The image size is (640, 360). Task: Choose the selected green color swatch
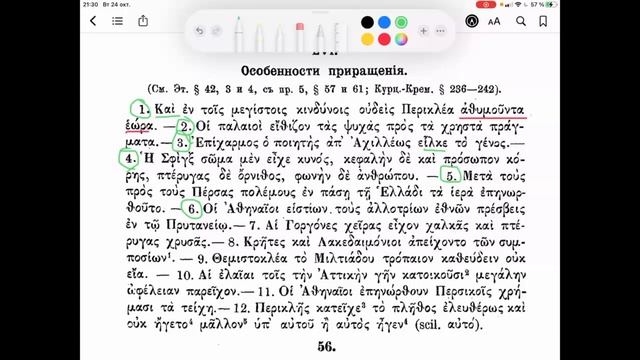(401, 22)
